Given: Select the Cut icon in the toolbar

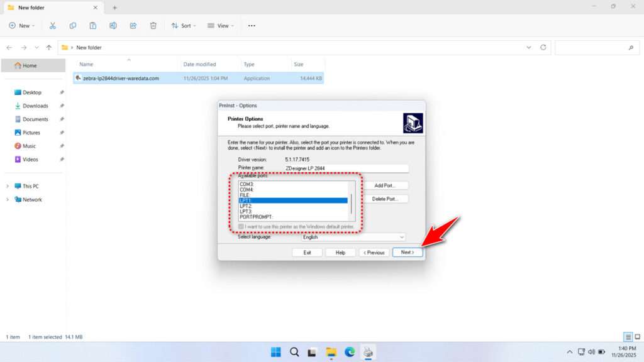Looking at the screenshot, I should coord(53,25).
